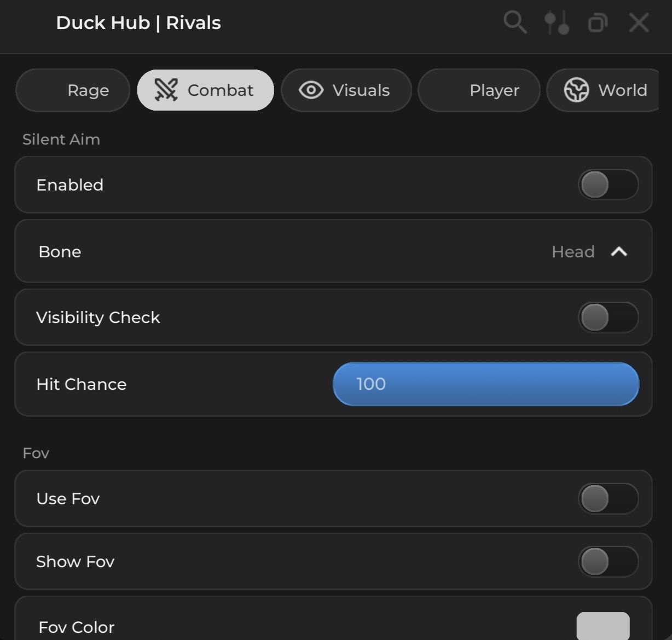
Task: Click the Hit Chance slider bar
Action: 485,384
